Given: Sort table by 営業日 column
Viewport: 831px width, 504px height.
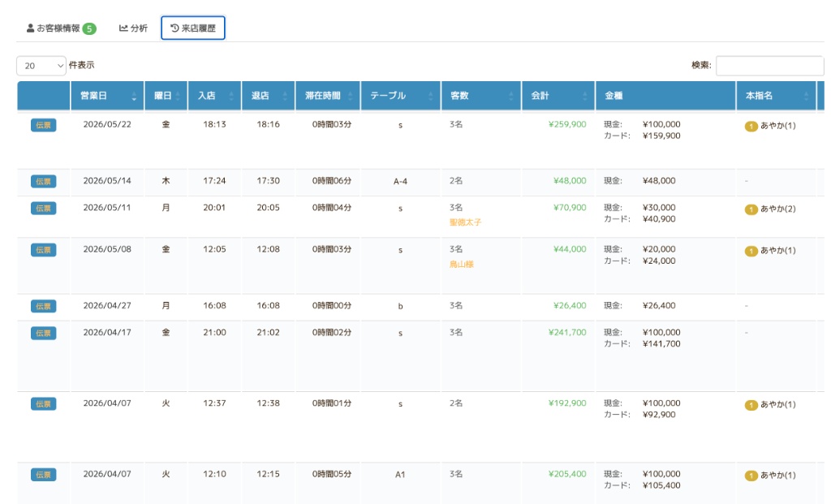Looking at the screenshot, I should pos(107,96).
